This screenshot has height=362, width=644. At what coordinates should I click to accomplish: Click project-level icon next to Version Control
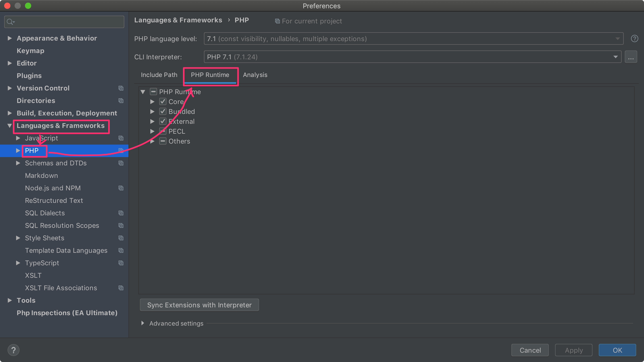pyautogui.click(x=121, y=88)
